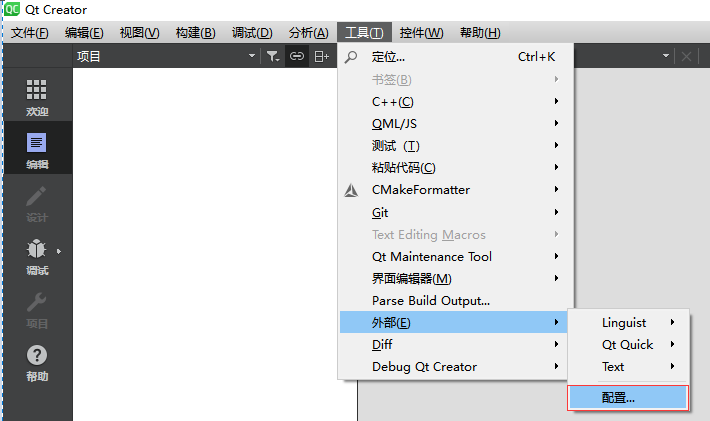This screenshot has height=421, width=710.
Task: Click the 书签(B) menu entry
Action: pos(456,80)
